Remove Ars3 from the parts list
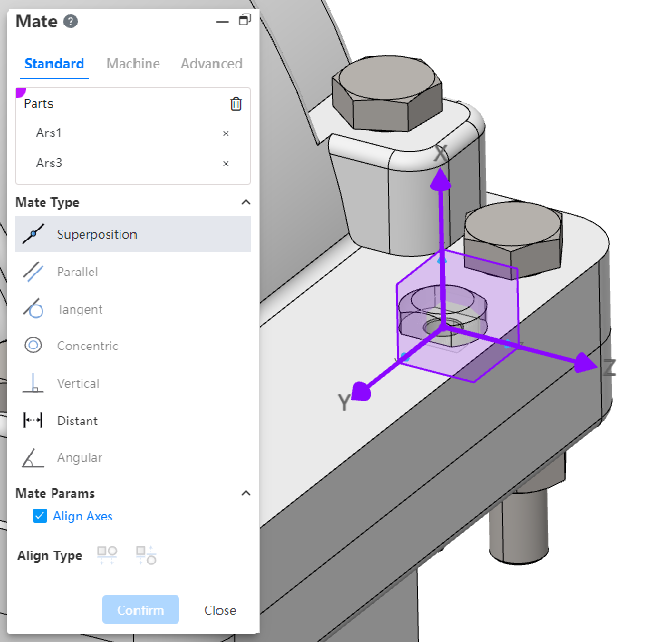The height and width of the screenshot is (642, 653). pos(226,163)
